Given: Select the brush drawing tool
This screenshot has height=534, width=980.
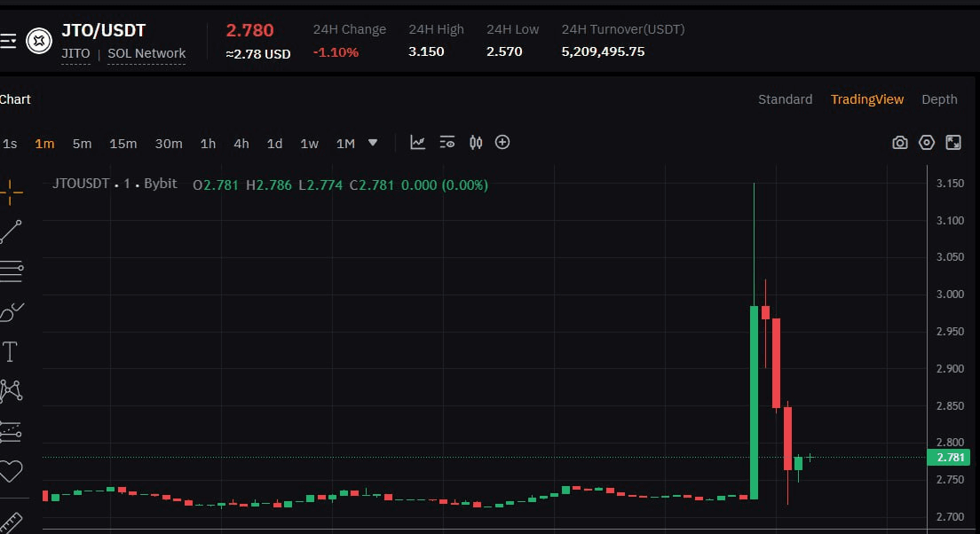Looking at the screenshot, I should (12, 311).
